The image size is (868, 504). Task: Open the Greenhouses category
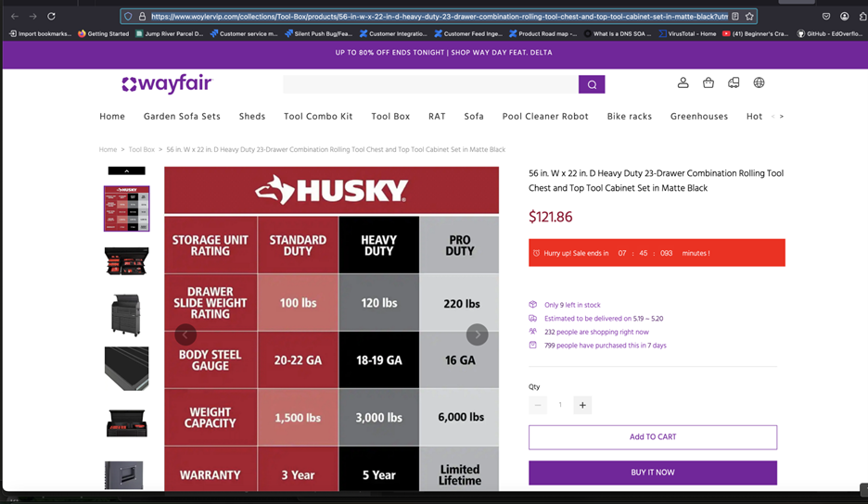pyautogui.click(x=699, y=116)
